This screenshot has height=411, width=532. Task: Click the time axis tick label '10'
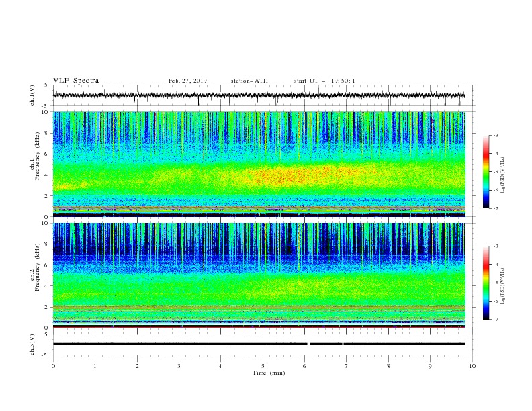click(x=472, y=366)
